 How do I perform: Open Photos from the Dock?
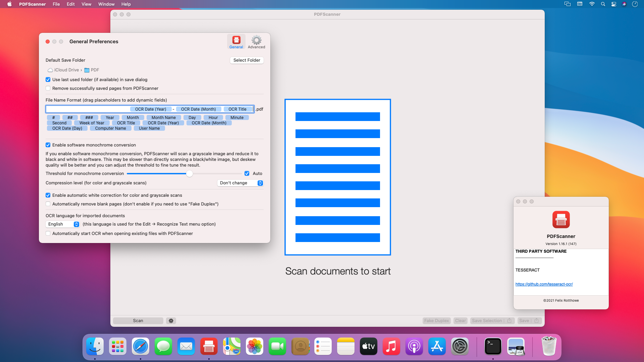pyautogui.click(x=255, y=346)
